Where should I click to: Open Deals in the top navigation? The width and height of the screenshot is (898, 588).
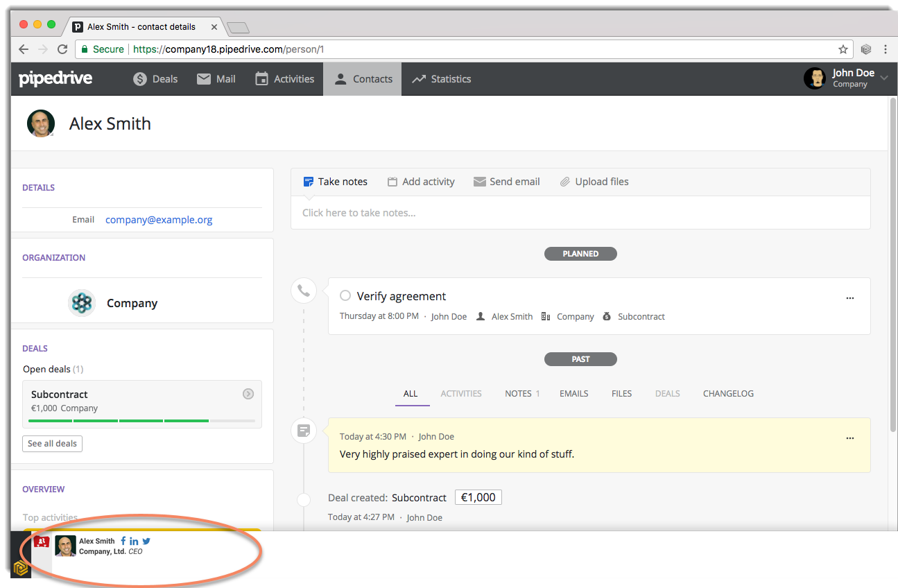[155, 79]
